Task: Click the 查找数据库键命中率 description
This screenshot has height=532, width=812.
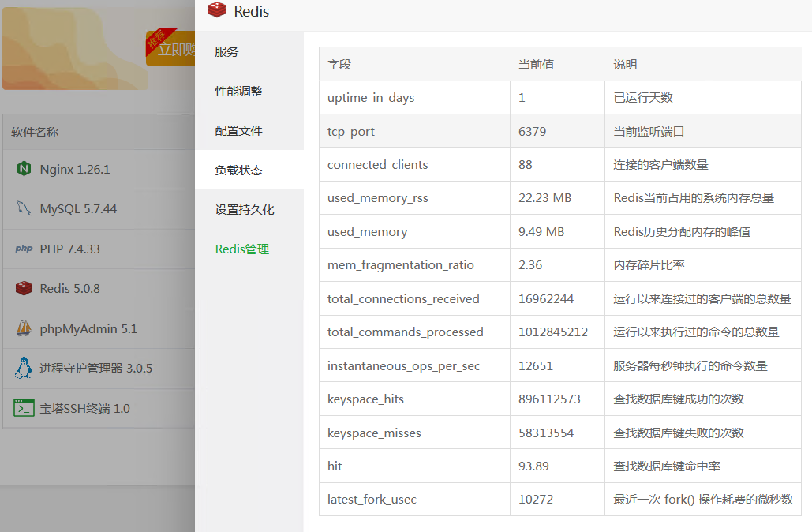Action: click(x=667, y=466)
